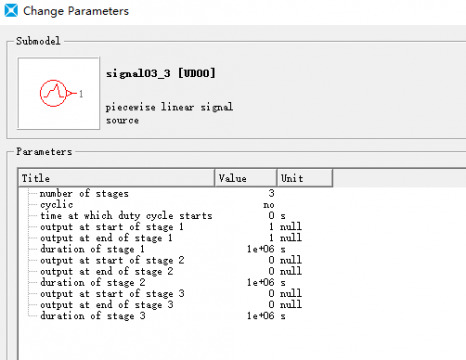466x360 pixels.
Task: Edit value of output at end of stage 3
Action: point(271,305)
